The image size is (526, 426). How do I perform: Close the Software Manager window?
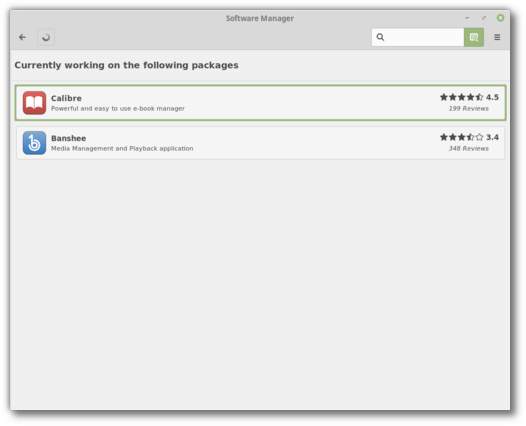pos(500,18)
